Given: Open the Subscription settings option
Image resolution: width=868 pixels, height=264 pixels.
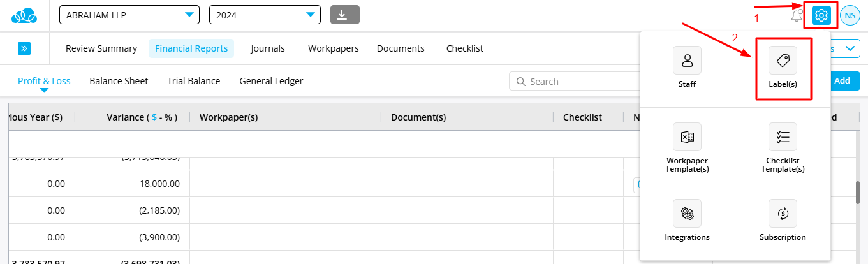Looking at the screenshot, I should click(783, 214).
